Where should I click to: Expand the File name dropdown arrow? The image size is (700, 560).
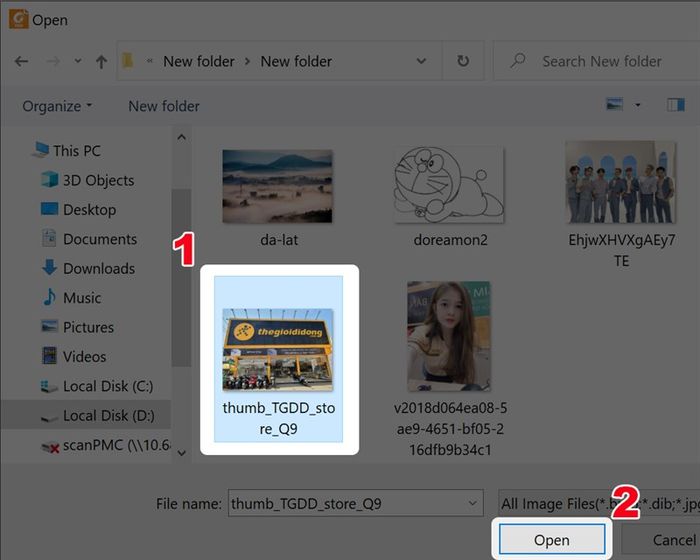(x=473, y=503)
